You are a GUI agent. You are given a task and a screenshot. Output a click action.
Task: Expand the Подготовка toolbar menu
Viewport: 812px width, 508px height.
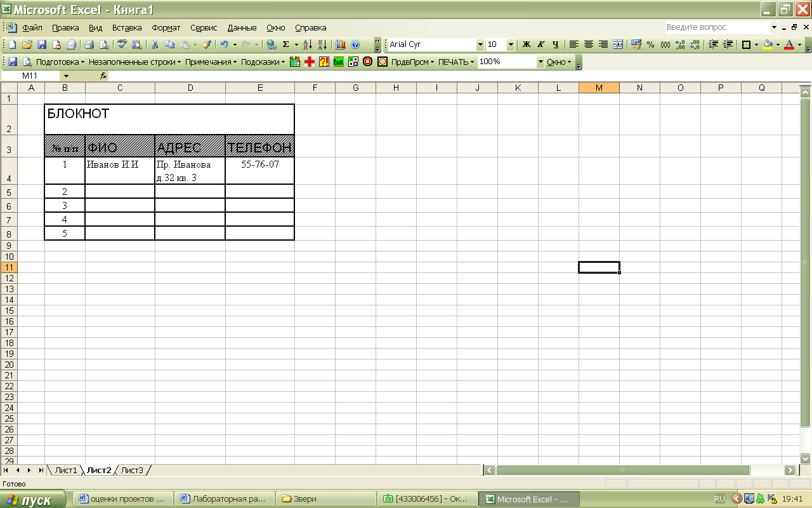(x=60, y=62)
